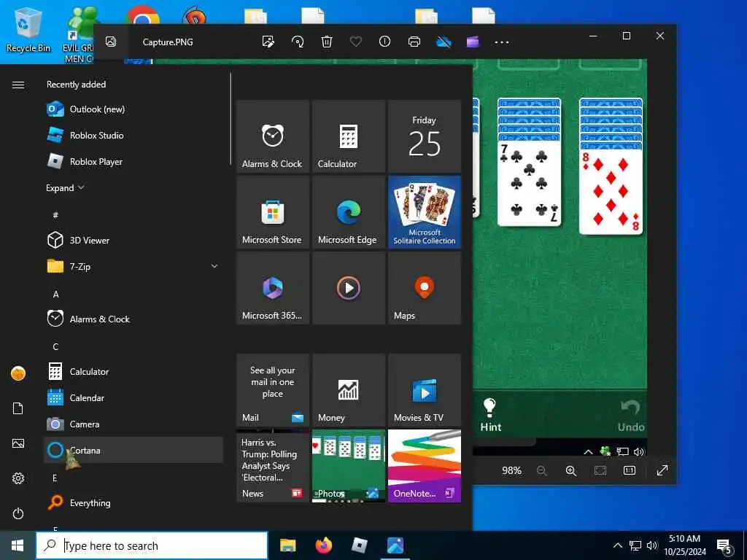Image resolution: width=747 pixels, height=560 pixels.
Task: Click the Power button in Start sidebar
Action: (x=18, y=513)
